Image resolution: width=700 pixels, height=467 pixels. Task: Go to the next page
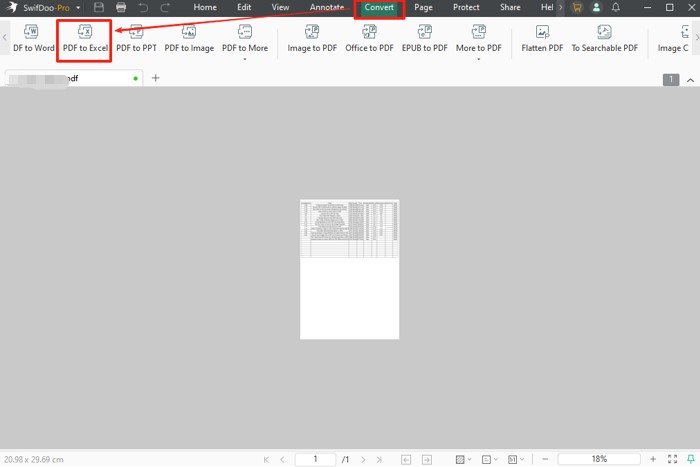tap(363, 459)
